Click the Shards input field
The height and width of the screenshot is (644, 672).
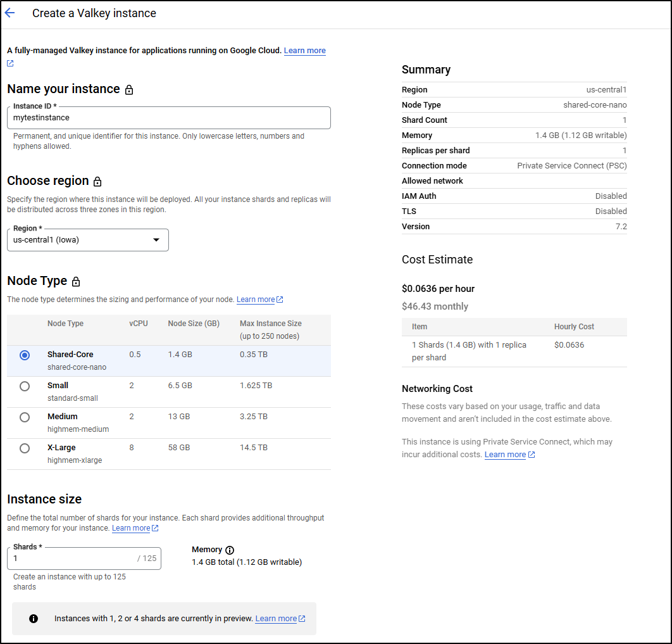tap(84, 559)
